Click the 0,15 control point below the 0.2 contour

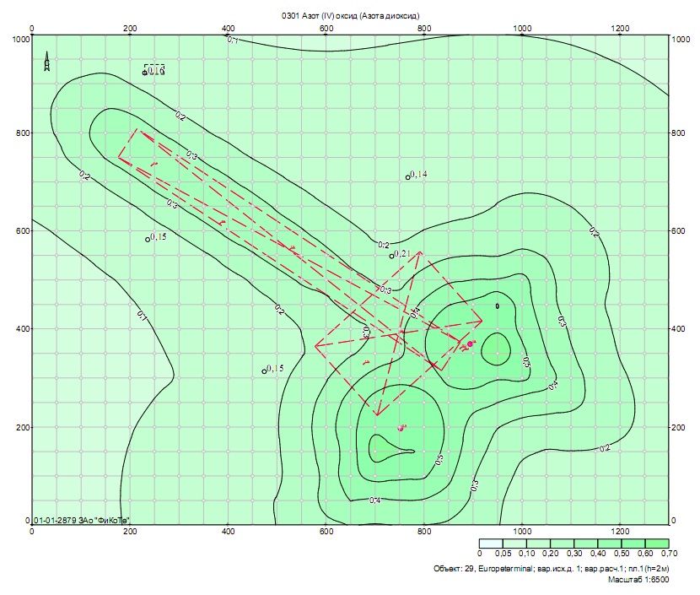click(x=265, y=371)
